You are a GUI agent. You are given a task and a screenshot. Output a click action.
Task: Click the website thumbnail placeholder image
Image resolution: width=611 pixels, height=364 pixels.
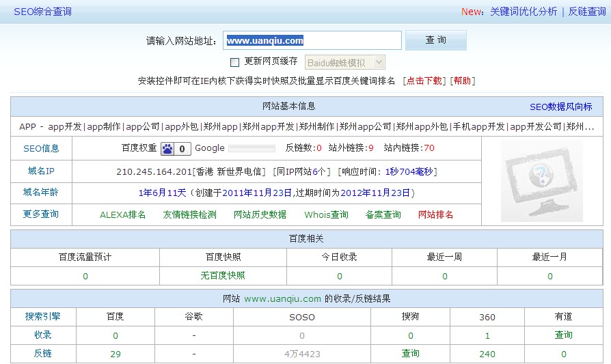tap(541, 181)
